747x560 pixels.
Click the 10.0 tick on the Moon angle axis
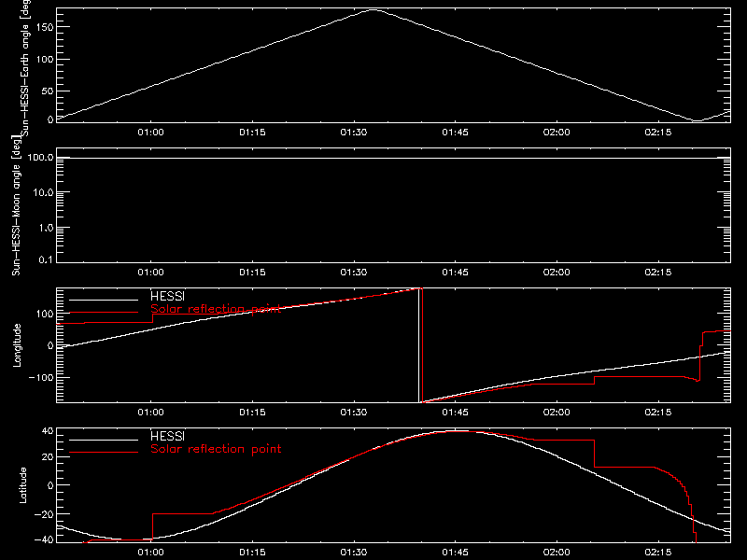[43, 192]
